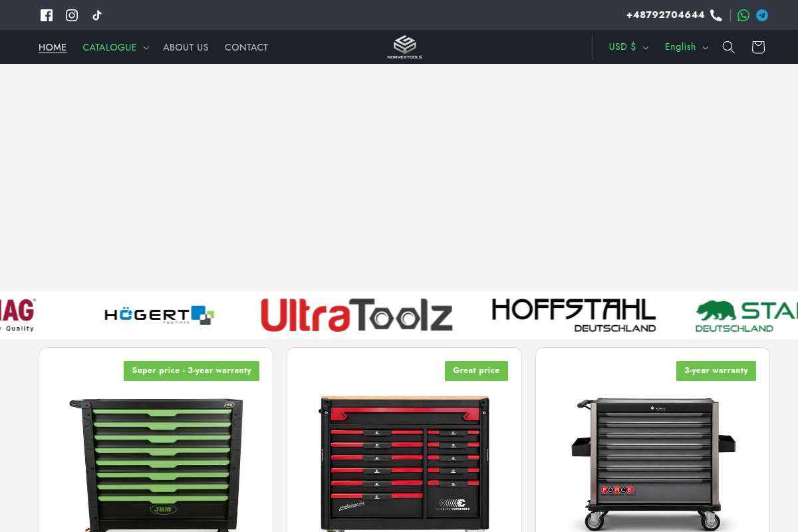
Task: Open the USD $ currency selector
Action: (628, 47)
